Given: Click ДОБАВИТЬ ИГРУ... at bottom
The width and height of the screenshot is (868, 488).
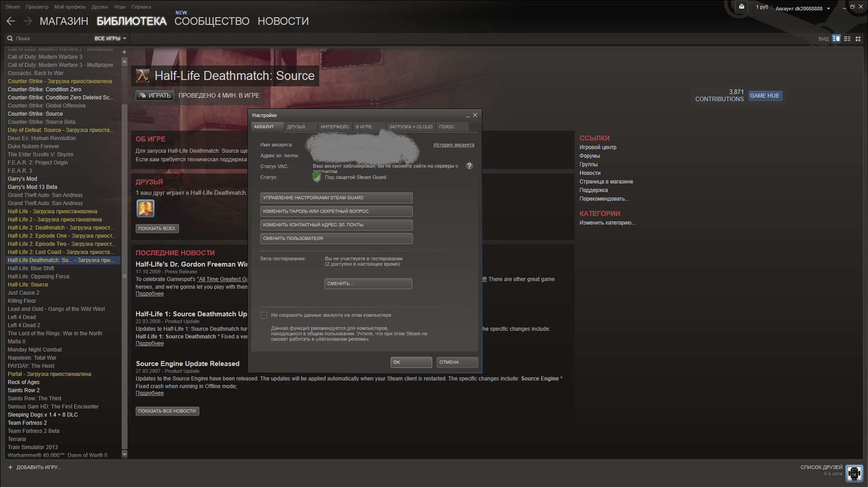Looking at the screenshot, I should coord(38,467).
